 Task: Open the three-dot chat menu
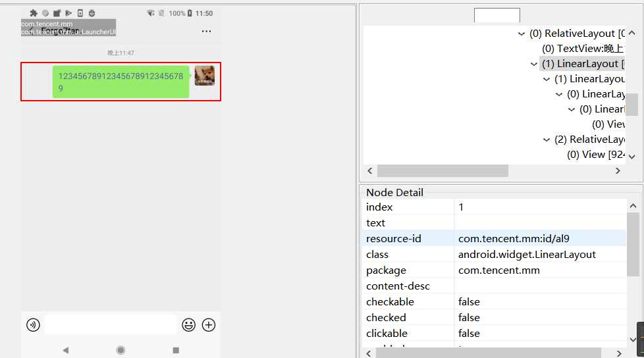207,31
